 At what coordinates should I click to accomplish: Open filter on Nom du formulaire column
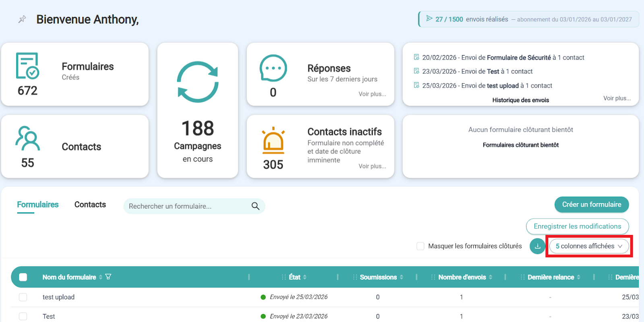[108, 277]
